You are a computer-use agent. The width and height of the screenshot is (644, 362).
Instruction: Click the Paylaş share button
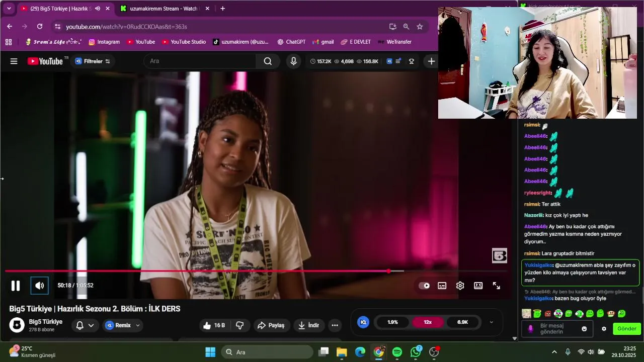(x=271, y=325)
